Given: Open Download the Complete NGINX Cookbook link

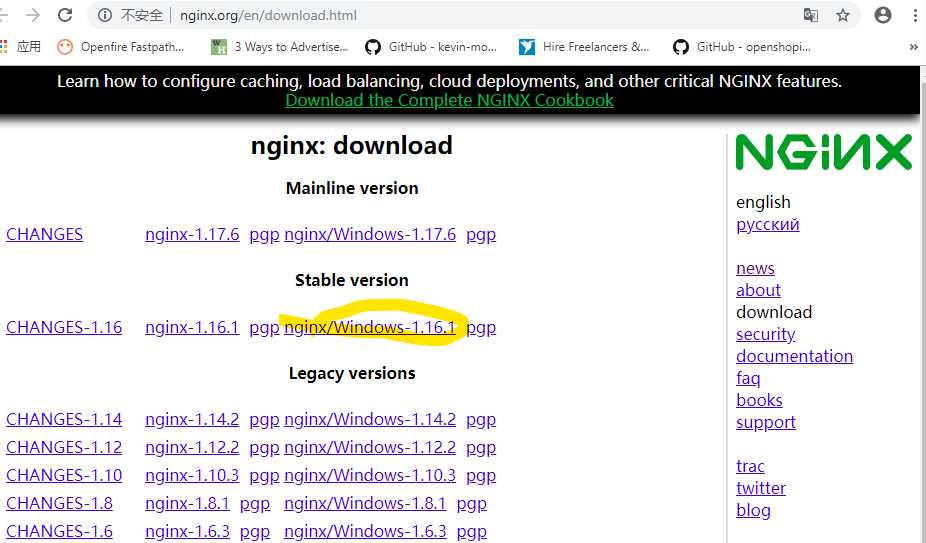Looking at the screenshot, I should [x=449, y=100].
